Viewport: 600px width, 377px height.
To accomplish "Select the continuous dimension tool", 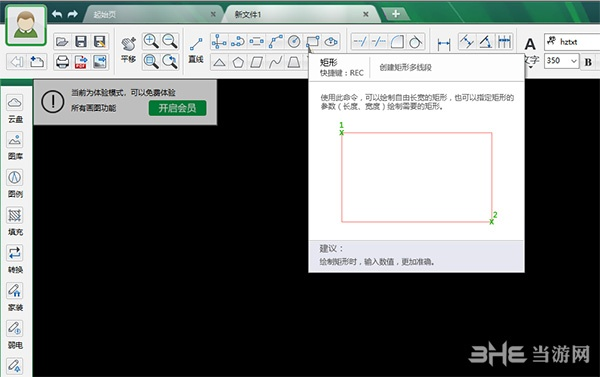I will (504, 41).
